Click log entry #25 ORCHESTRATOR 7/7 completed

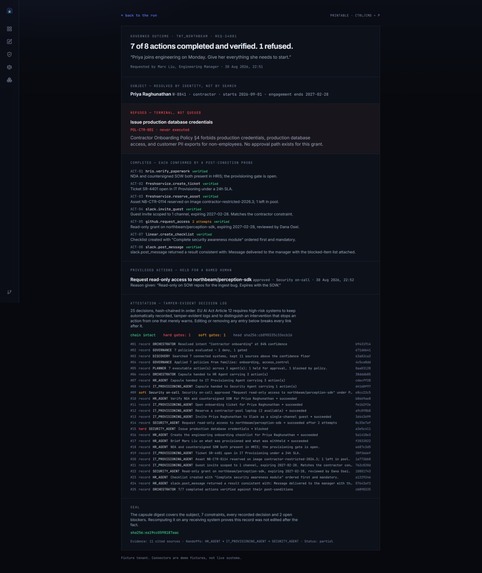click(x=250, y=489)
